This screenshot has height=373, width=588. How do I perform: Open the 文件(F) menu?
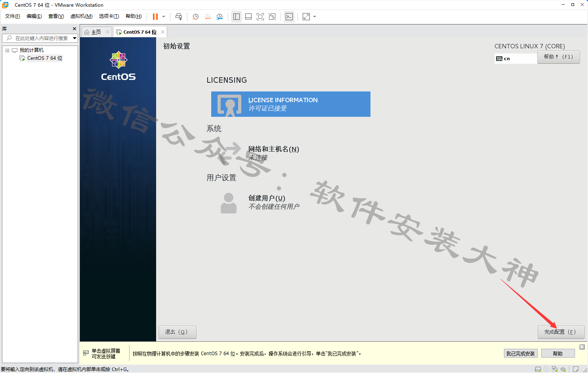pyautogui.click(x=13, y=16)
